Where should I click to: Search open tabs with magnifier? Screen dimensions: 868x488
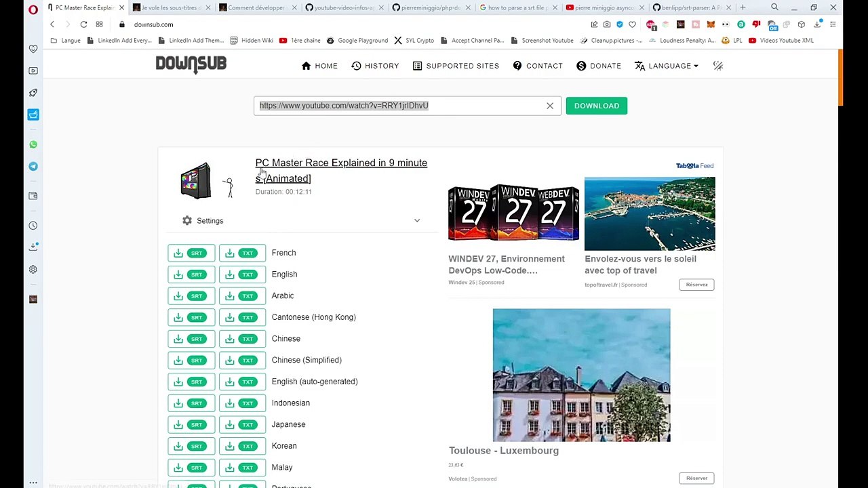(x=774, y=7)
